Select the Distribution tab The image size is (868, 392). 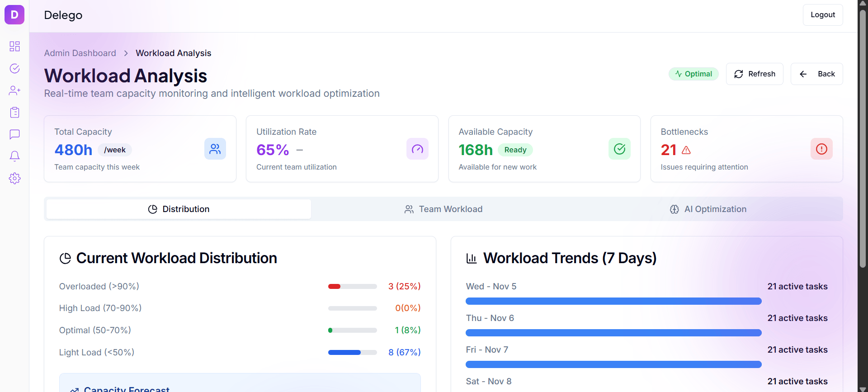point(179,209)
